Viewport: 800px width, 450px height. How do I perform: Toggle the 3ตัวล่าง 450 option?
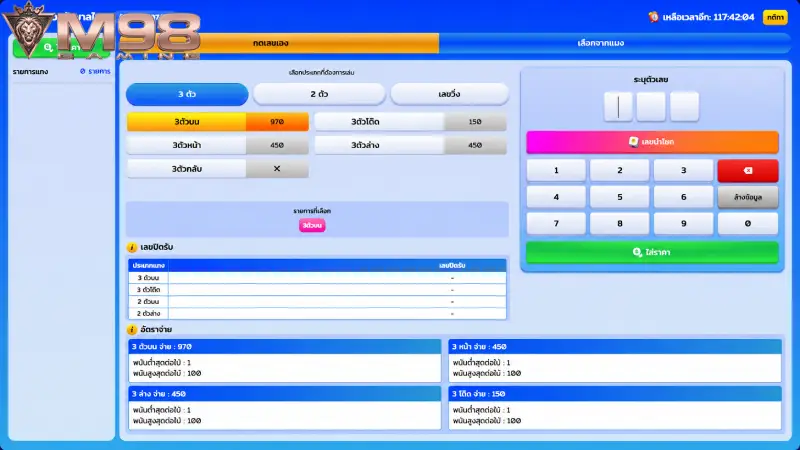[x=411, y=145]
